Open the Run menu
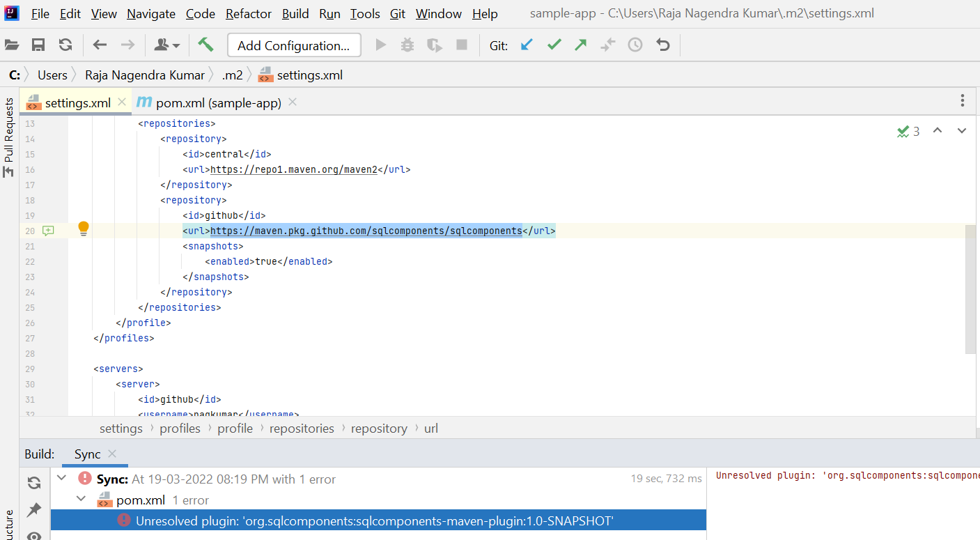980x540 pixels. pyautogui.click(x=329, y=14)
